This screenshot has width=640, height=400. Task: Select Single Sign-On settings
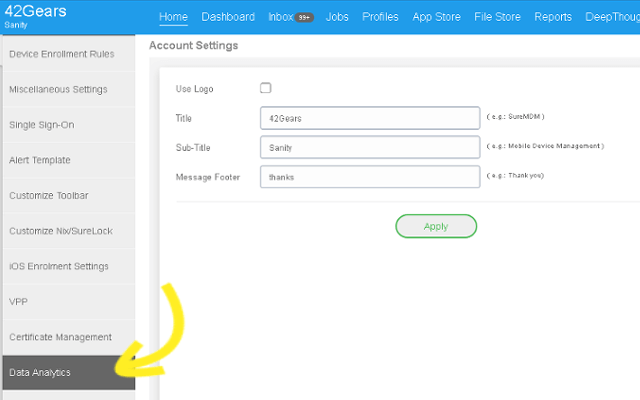[x=69, y=125]
